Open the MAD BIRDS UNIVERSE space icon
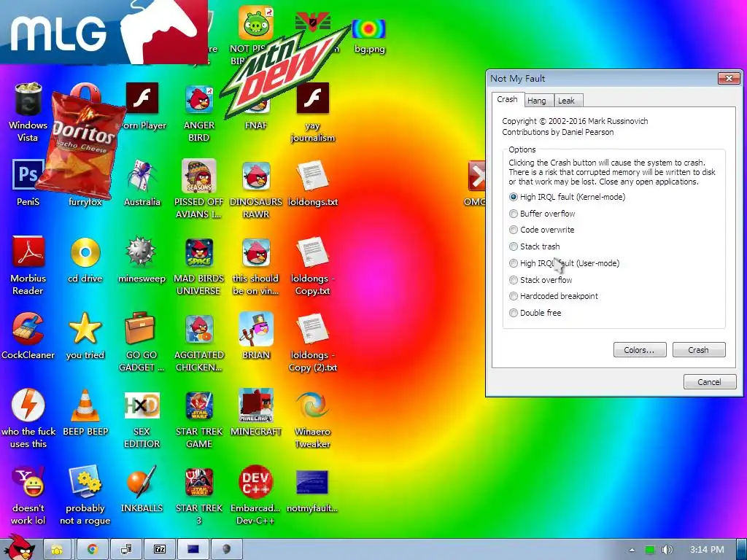This screenshot has width=747, height=560. pos(199,252)
